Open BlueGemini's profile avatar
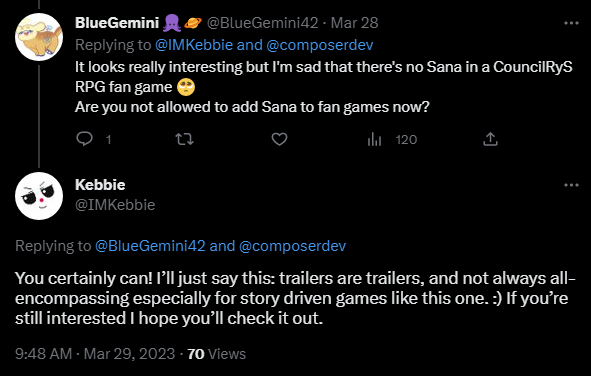 click(x=39, y=37)
